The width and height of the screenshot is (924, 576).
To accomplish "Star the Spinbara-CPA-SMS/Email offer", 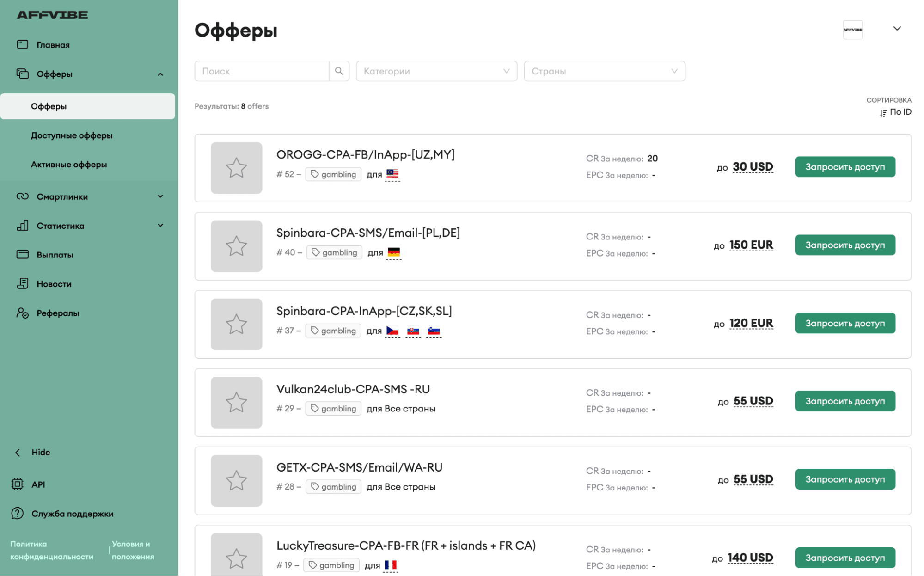I will [236, 246].
